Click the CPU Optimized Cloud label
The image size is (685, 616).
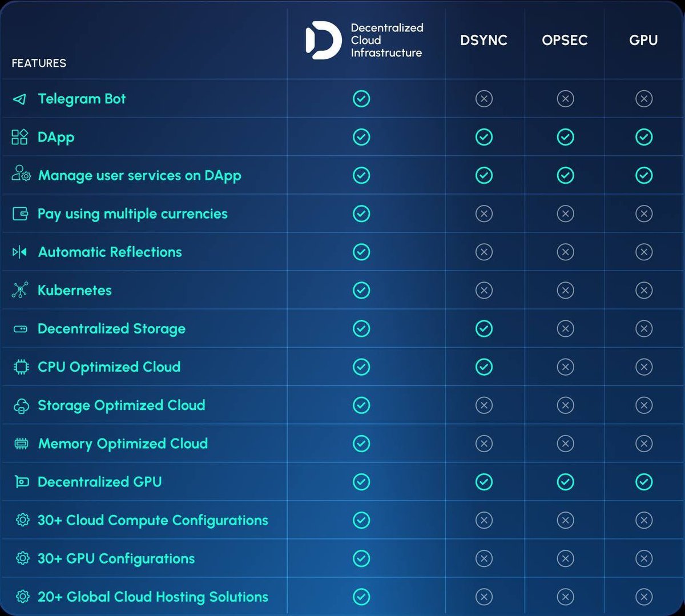(x=109, y=367)
